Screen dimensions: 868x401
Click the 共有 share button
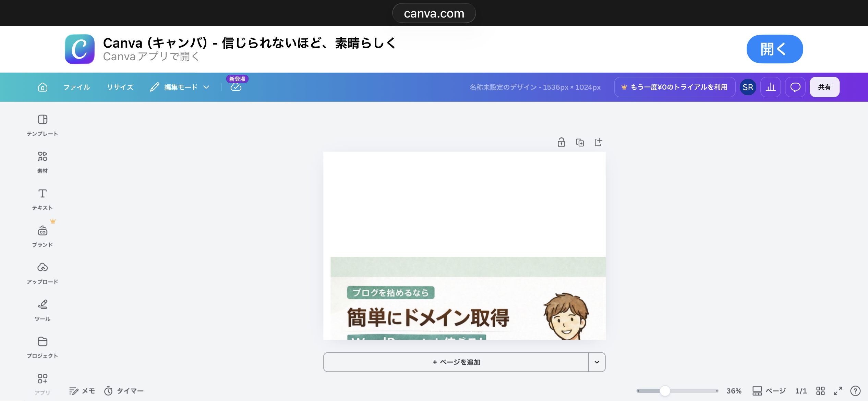pos(824,87)
